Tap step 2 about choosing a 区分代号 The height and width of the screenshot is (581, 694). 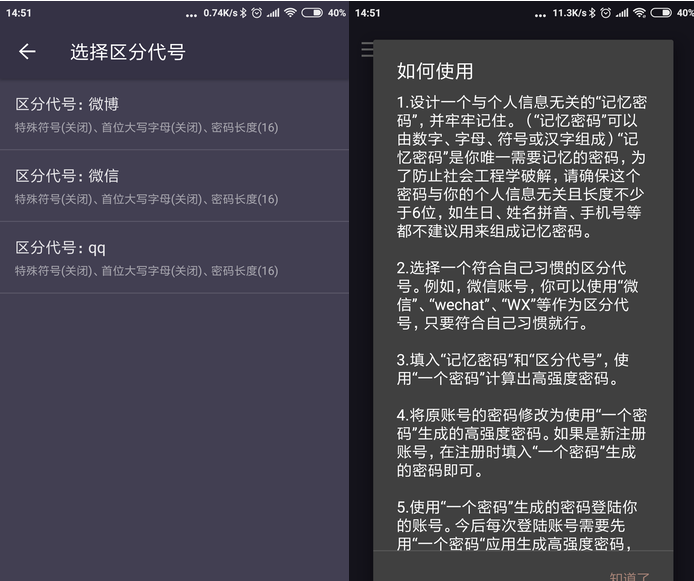pyautogui.click(x=517, y=295)
